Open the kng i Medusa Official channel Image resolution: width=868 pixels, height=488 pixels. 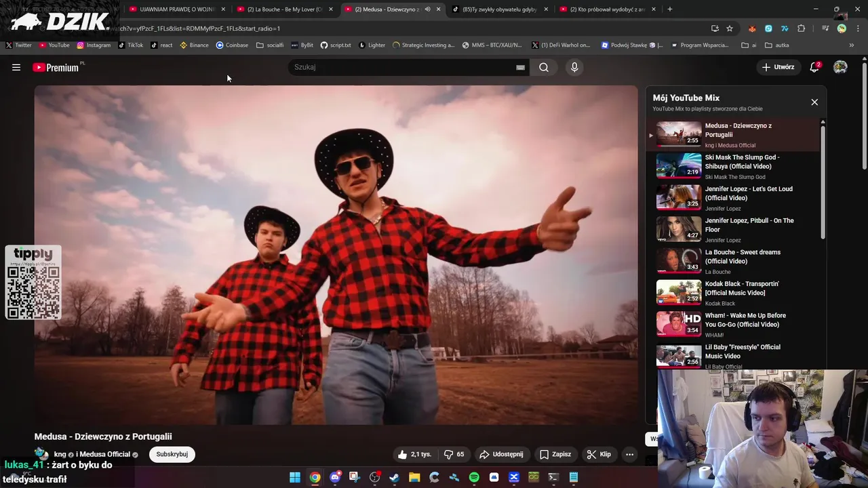92,454
